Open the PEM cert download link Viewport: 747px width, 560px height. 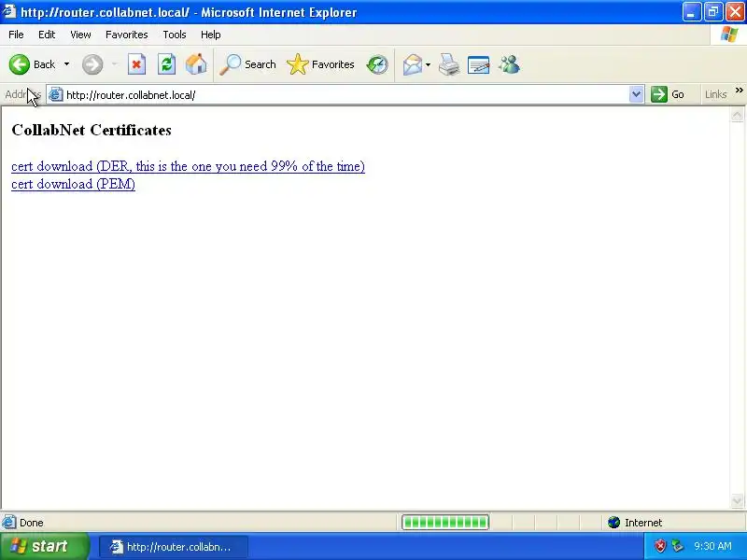click(74, 184)
